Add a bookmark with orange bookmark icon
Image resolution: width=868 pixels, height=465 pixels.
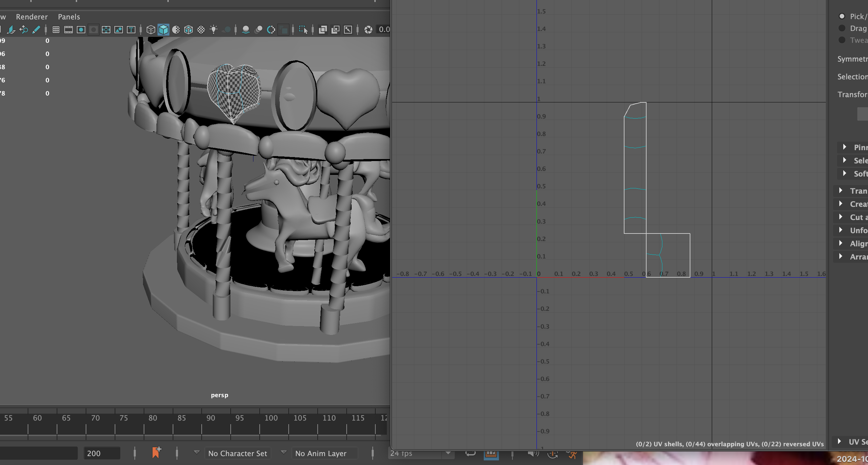[x=157, y=452]
